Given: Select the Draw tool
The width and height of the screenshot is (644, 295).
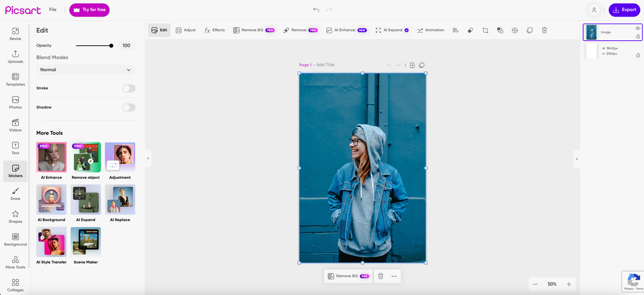Looking at the screenshot, I should (15, 194).
